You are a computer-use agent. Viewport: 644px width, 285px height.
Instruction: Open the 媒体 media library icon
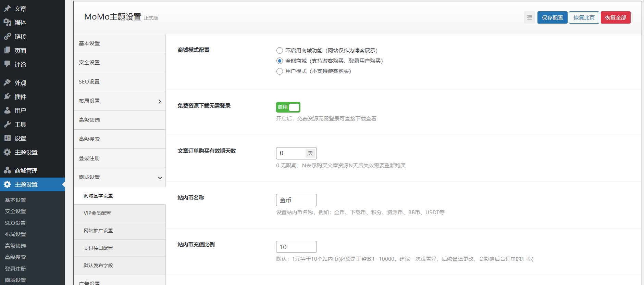pos(7,22)
